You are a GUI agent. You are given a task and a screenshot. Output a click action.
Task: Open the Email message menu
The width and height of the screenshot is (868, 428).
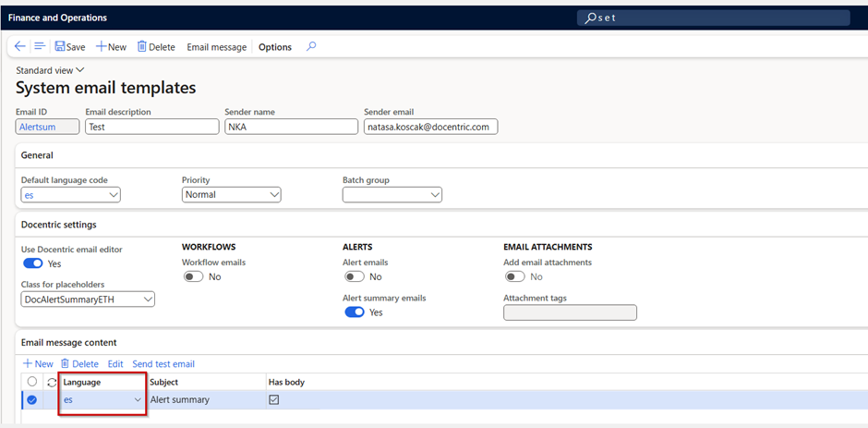[x=216, y=47]
